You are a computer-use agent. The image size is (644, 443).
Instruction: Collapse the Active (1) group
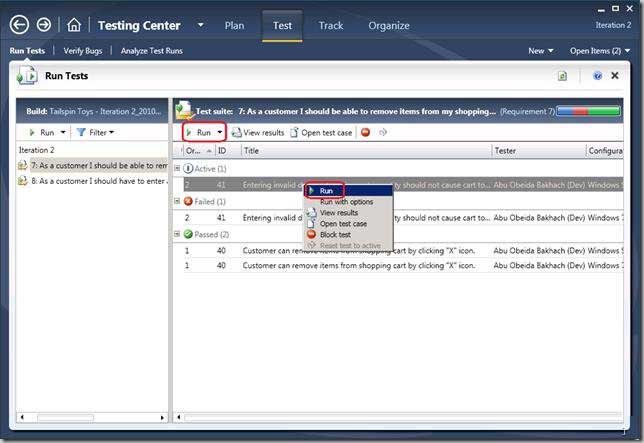tap(177, 168)
